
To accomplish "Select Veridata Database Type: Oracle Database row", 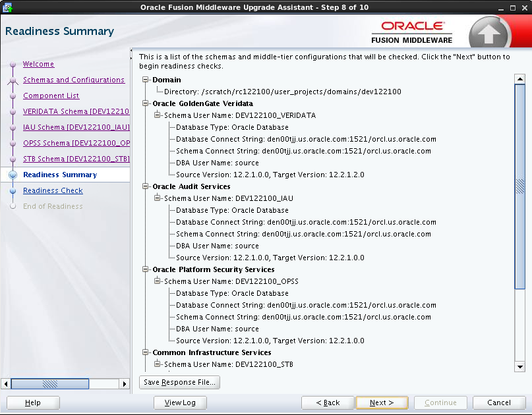I will [x=232, y=127].
